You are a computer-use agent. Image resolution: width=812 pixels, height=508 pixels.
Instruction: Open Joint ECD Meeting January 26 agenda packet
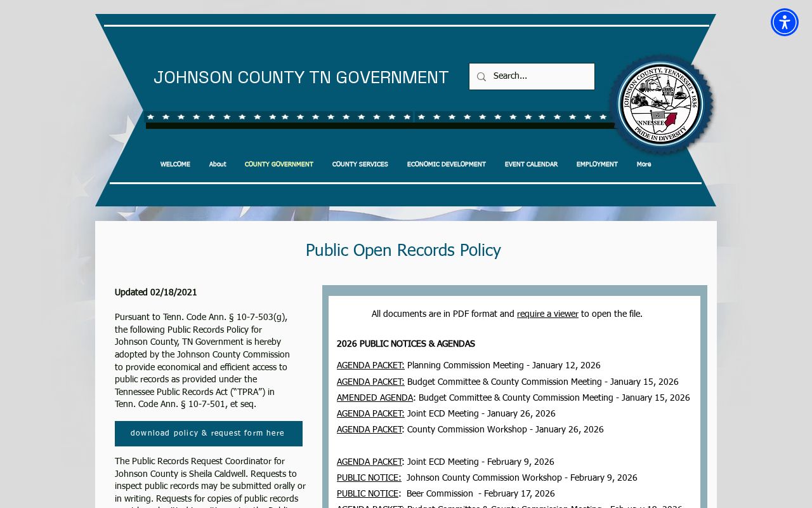(370, 414)
